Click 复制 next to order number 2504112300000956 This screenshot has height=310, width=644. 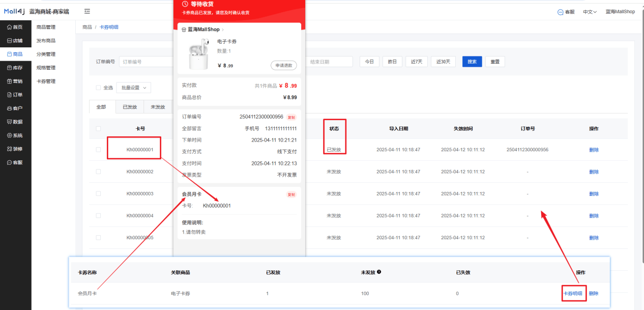point(291,117)
